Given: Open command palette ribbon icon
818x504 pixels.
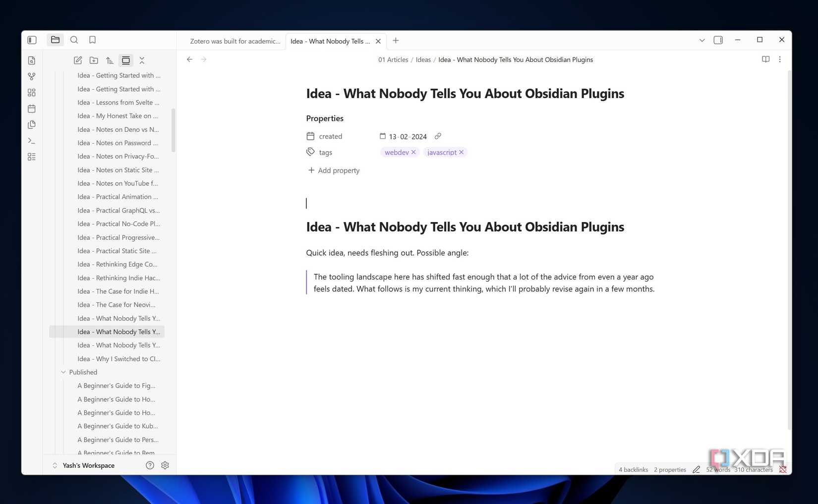Looking at the screenshot, I should click(32, 141).
